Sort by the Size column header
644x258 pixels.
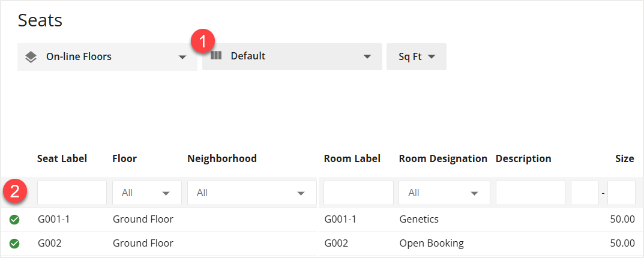[x=624, y=158]
